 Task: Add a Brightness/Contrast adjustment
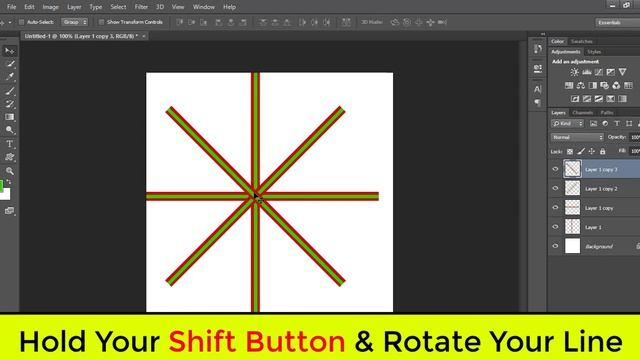574,72
